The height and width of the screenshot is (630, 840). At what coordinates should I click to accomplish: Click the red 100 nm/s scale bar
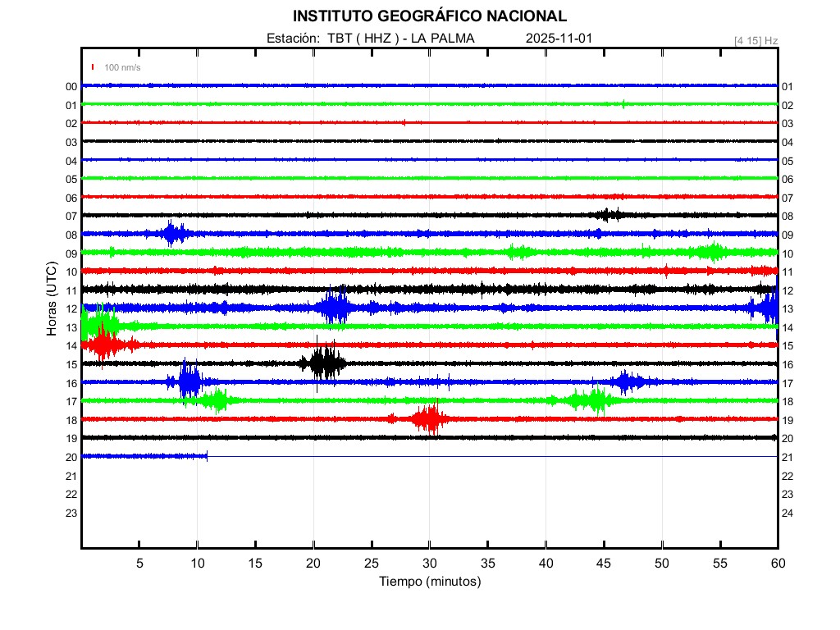[93, 67]
